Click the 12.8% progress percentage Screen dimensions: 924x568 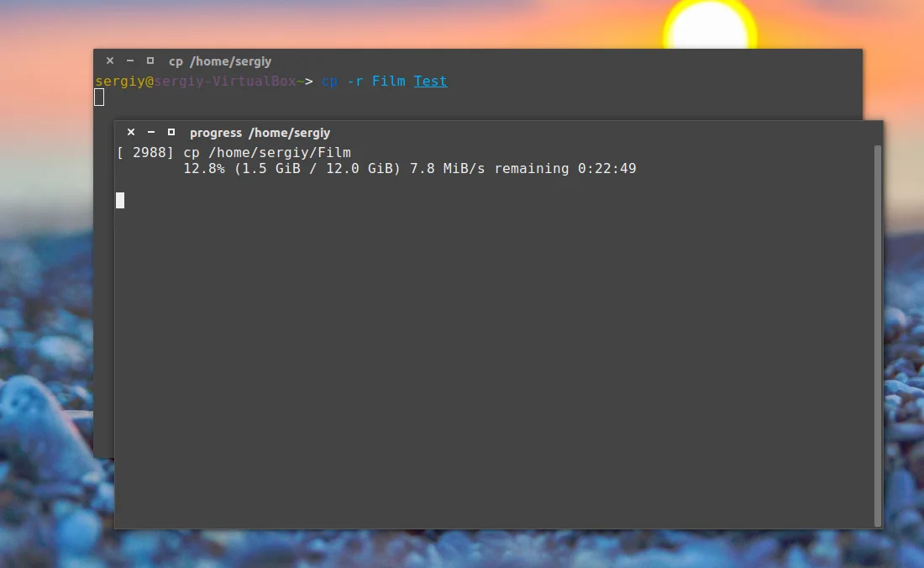(x=204, y=169)
